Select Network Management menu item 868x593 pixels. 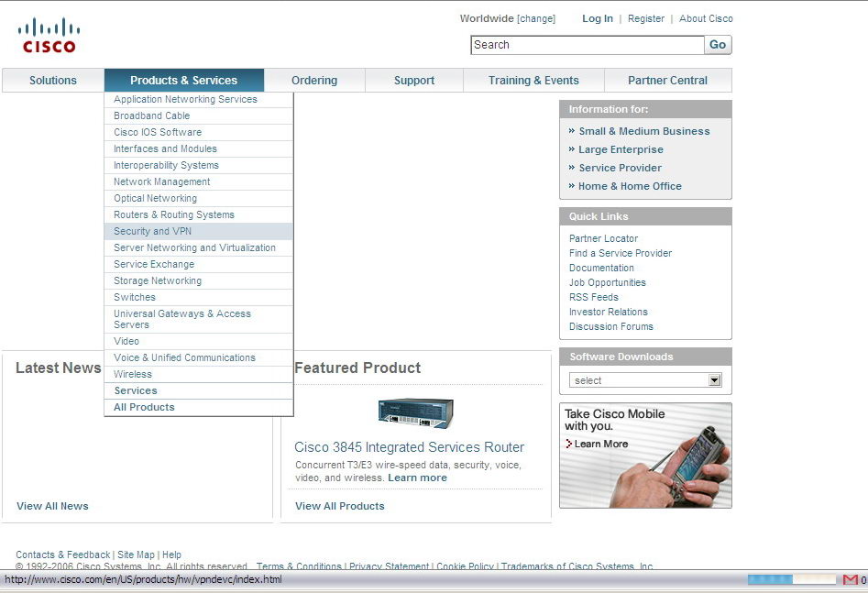(x=199, y=181)
